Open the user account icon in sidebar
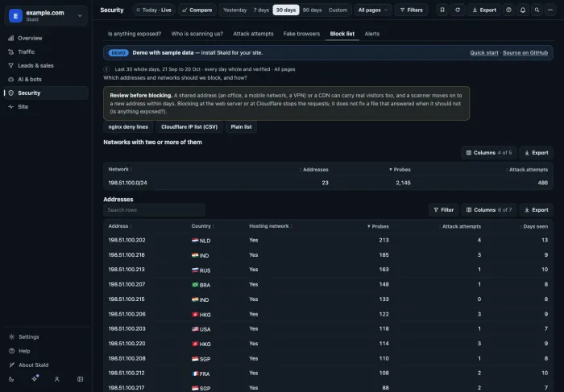The width and height of the screenshot is (564, 392). pyautogui.click(x=57, y=379)
